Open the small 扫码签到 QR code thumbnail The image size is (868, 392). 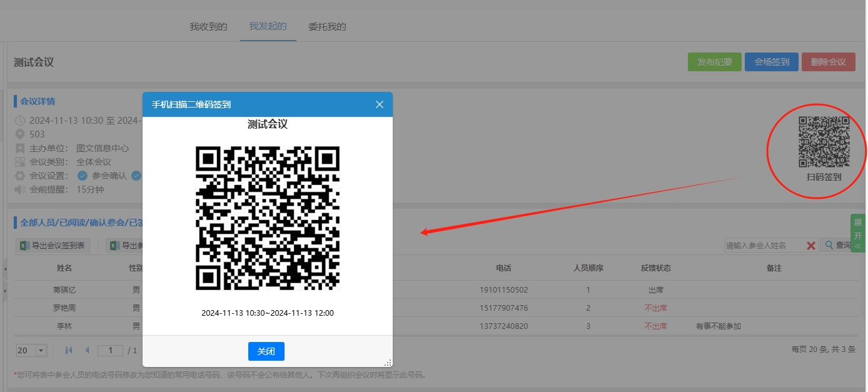824,142
